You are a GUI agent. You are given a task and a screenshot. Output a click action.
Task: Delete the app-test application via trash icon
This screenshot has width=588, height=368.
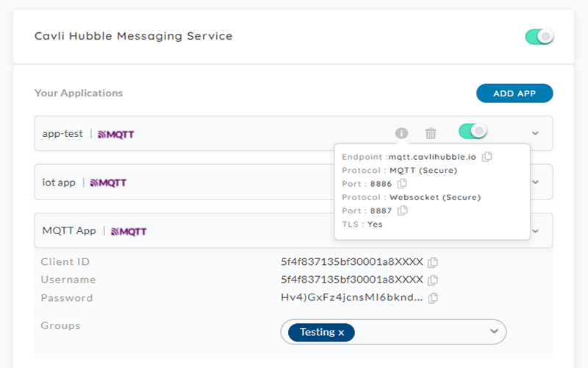[431, 133]
